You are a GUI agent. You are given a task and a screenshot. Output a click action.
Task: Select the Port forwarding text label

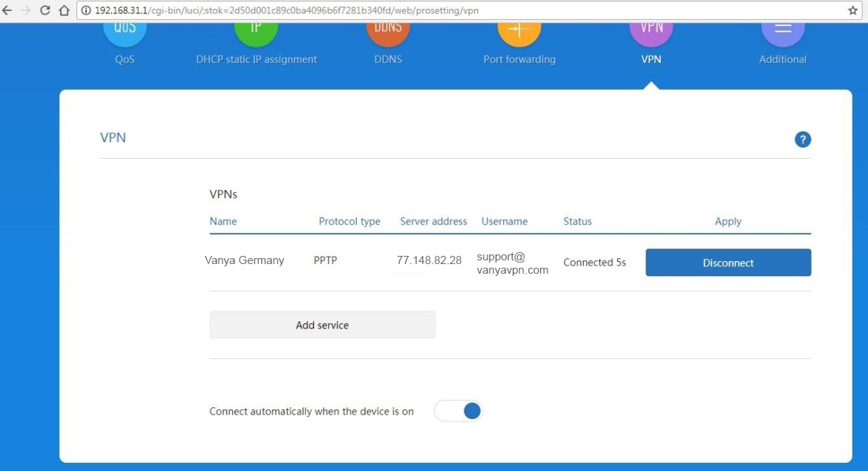coord(519,59)
